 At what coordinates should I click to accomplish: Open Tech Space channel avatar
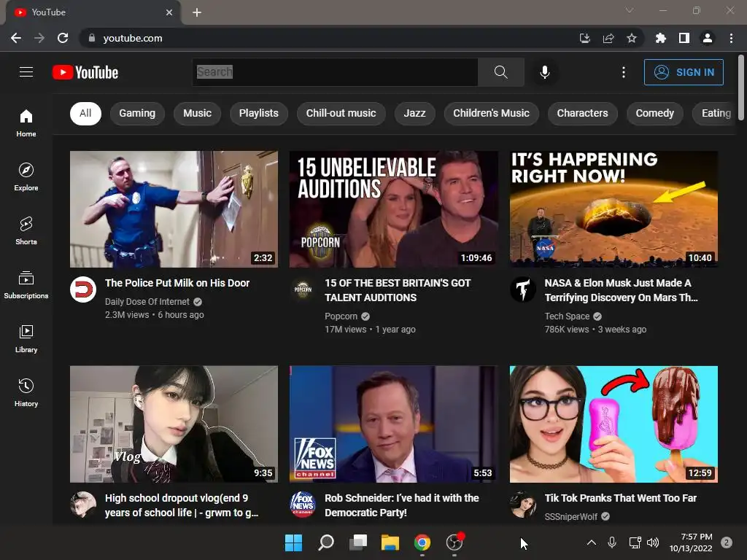tap(522, 289)
